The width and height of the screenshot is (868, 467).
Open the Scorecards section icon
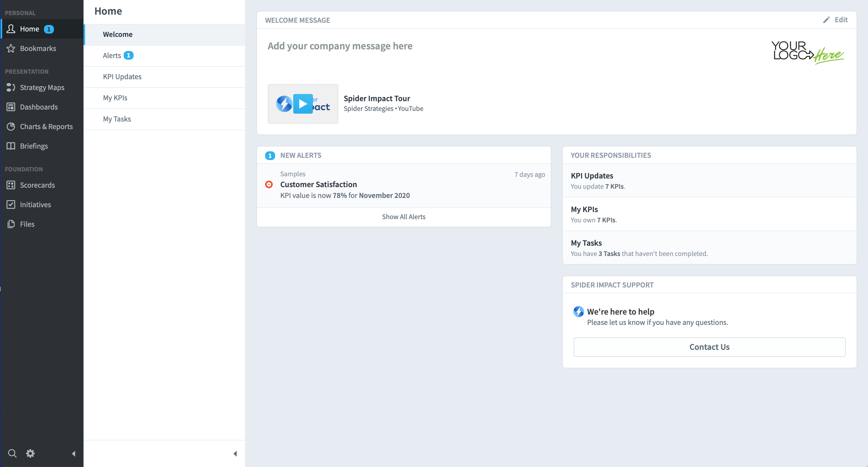[x=11, y=185]
